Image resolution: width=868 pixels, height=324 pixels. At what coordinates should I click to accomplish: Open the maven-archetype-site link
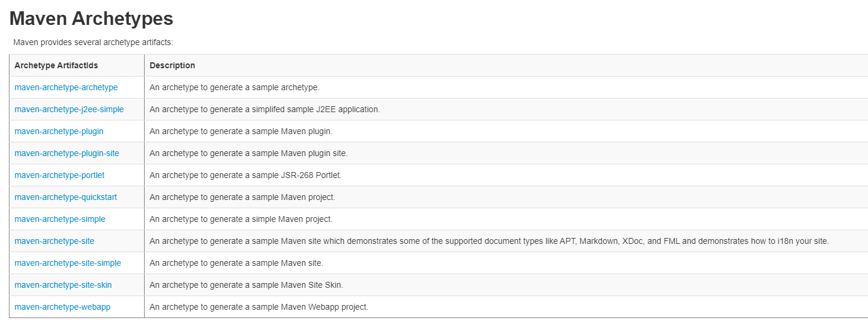[x=54, y=241]
